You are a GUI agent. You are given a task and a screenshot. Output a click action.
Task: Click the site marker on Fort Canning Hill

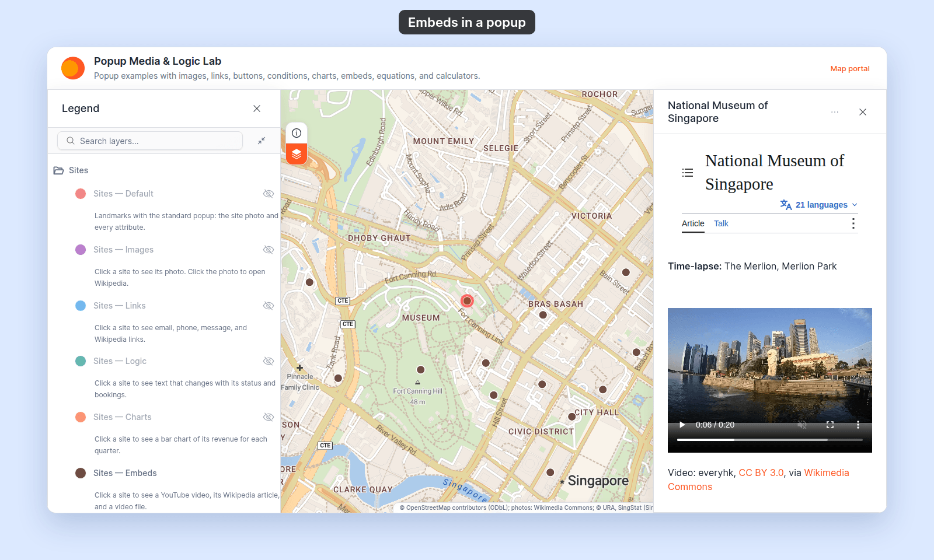tap(420, 370)
